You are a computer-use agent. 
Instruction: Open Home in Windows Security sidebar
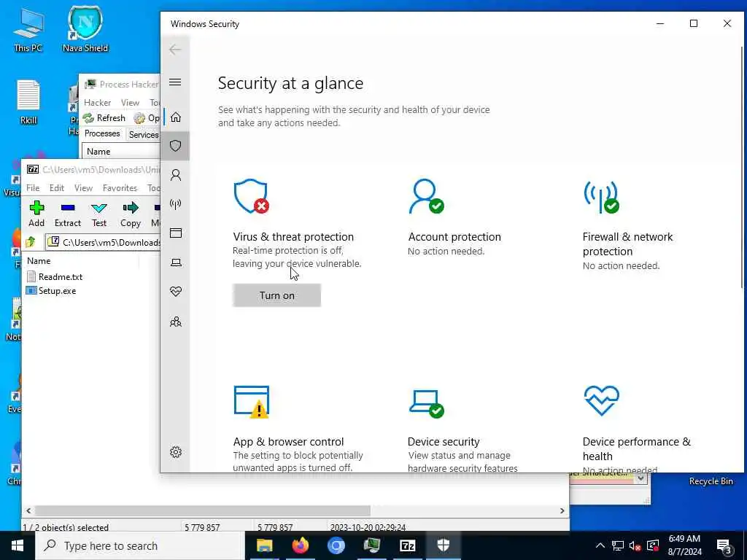pos(175,117)
